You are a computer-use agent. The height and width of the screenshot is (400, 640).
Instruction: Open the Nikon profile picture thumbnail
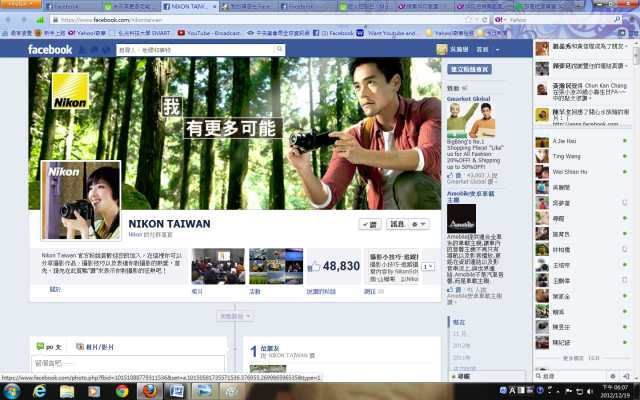(x=81, y=200)
